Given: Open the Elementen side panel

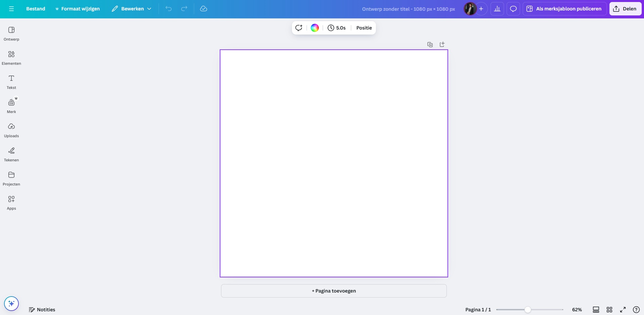Looking at the screenshot, I should point(11,58).
